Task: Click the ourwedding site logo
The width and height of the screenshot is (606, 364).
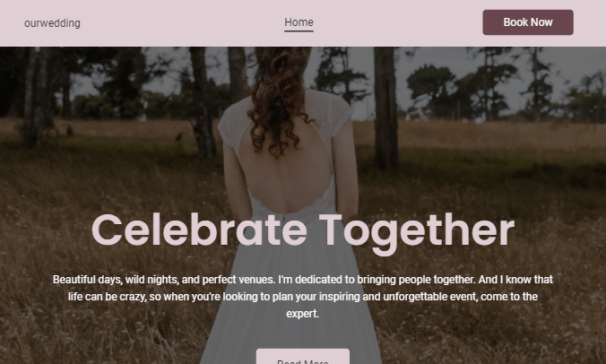Action: (x=52, y=23)
